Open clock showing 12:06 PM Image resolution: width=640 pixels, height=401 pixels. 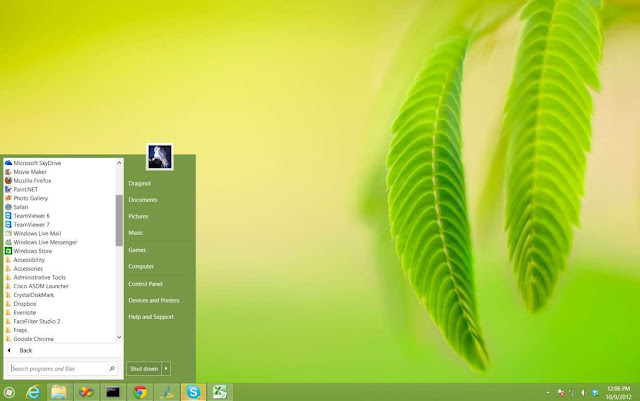coord(618,393)
